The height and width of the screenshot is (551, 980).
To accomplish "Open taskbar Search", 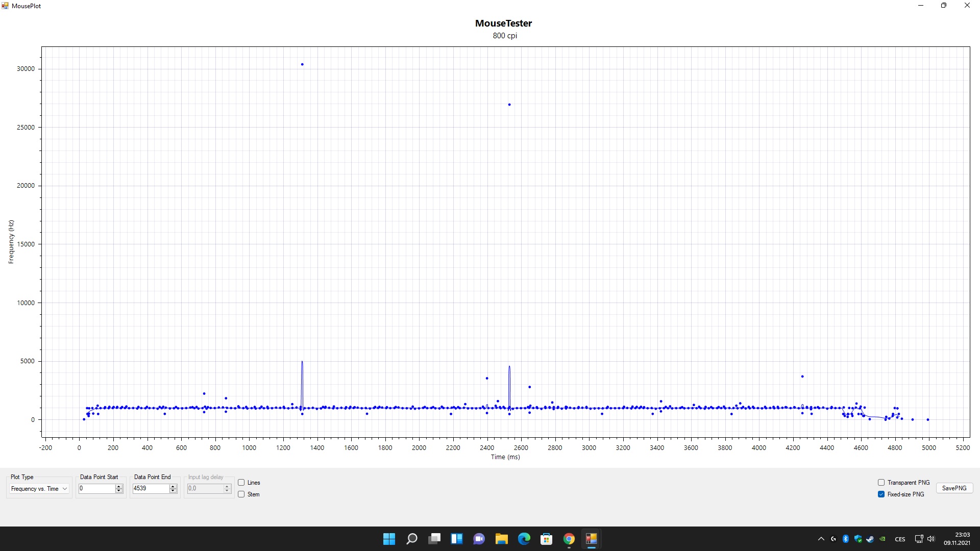I will click(411, 539).
